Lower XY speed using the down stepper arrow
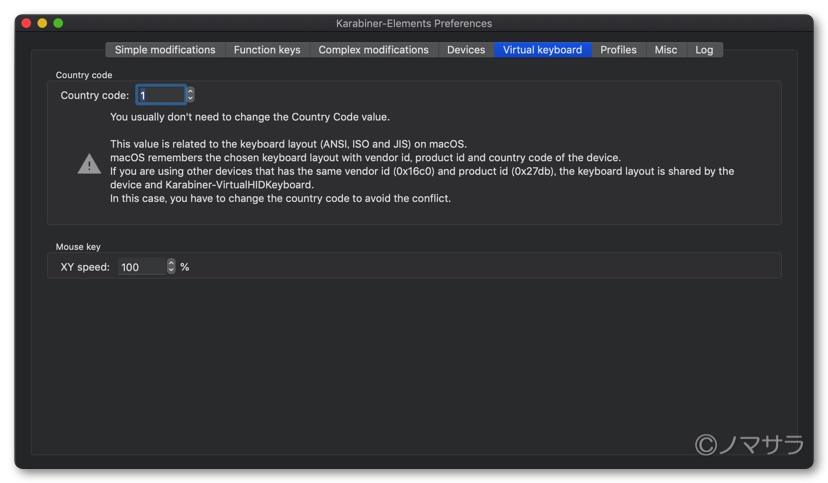Image resolution: width=828 pixels, height=483 pixels. [171, 271]
